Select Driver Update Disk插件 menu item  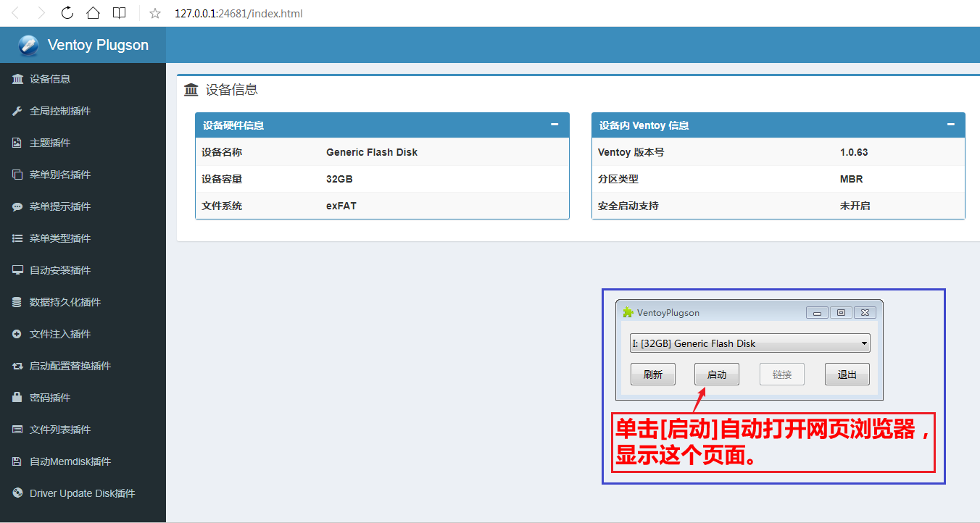pos(82,493)
